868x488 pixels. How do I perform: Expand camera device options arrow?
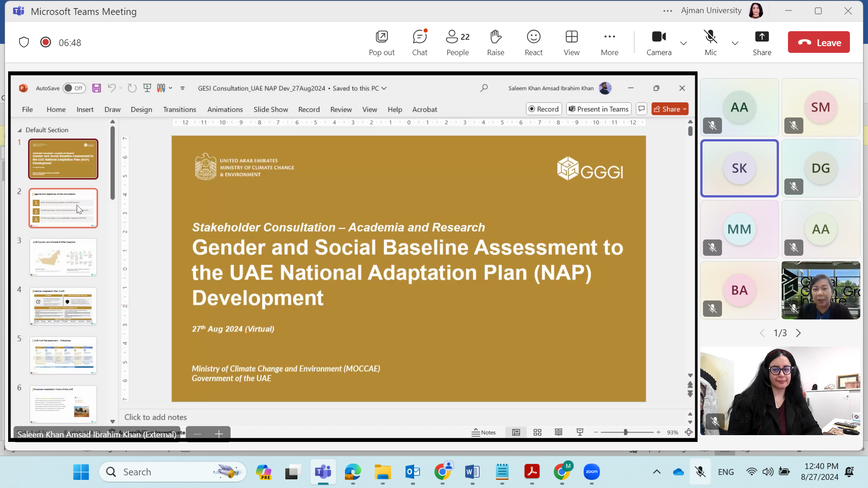(x=684, y=43)
